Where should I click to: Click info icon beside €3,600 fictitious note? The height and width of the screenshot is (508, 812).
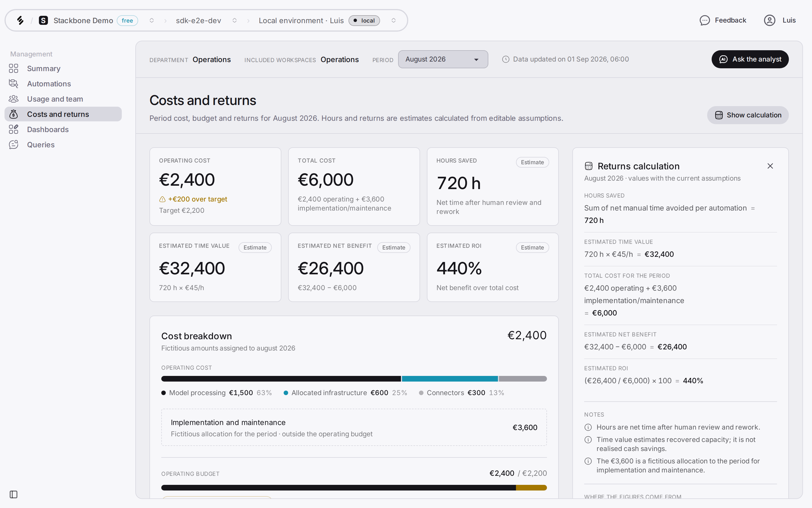588,461
